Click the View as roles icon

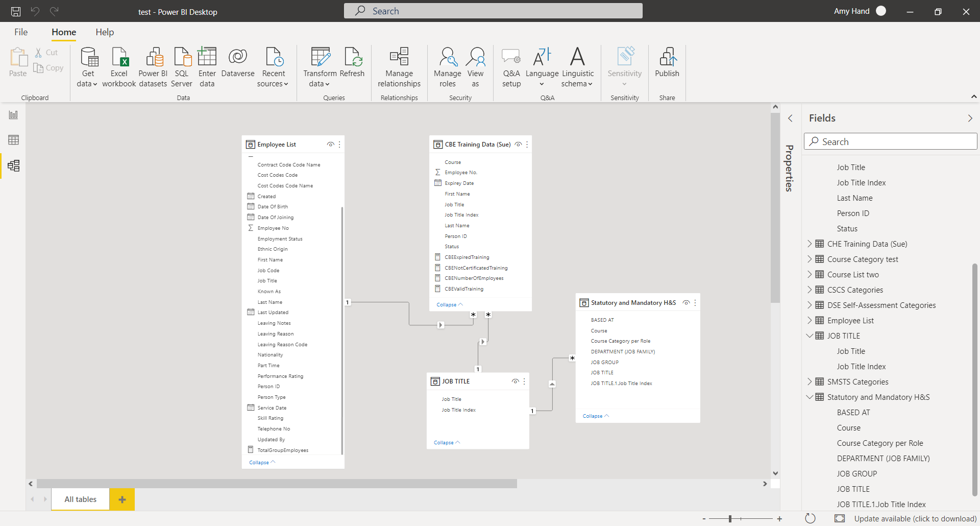[475, 57]
